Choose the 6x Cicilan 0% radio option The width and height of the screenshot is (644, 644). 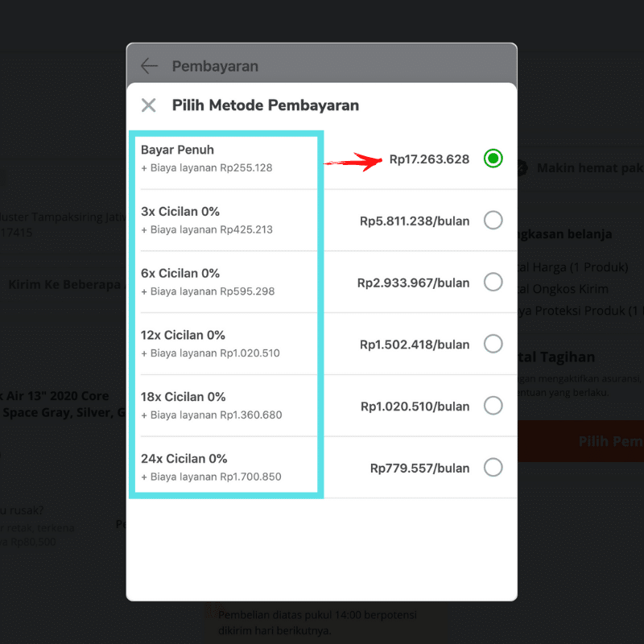coord(493,282)
